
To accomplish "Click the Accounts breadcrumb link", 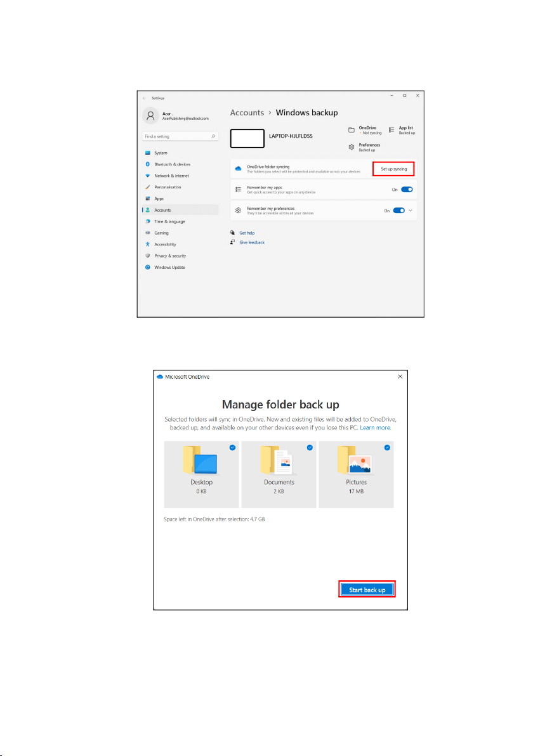I will tap(247, 112).
